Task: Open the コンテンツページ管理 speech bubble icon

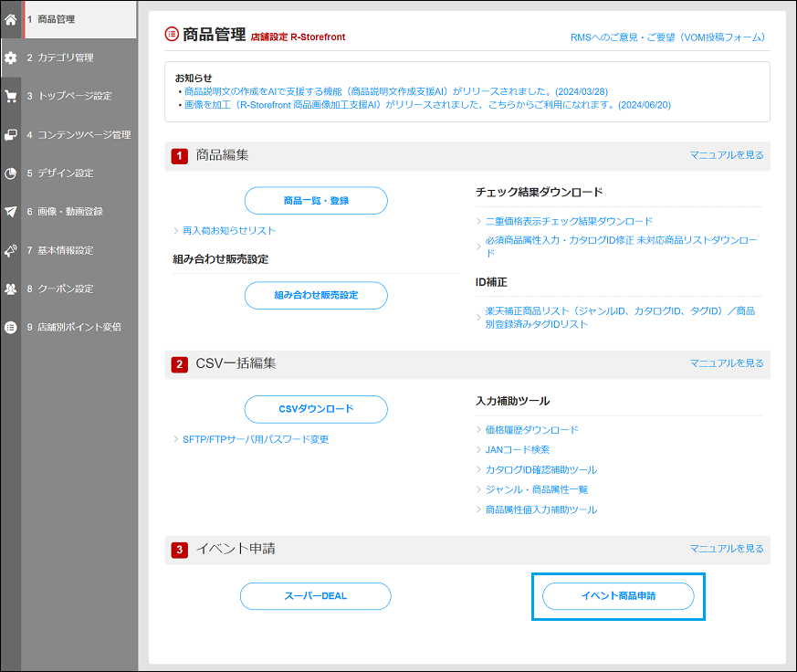Action: click(x=11, y=133)
